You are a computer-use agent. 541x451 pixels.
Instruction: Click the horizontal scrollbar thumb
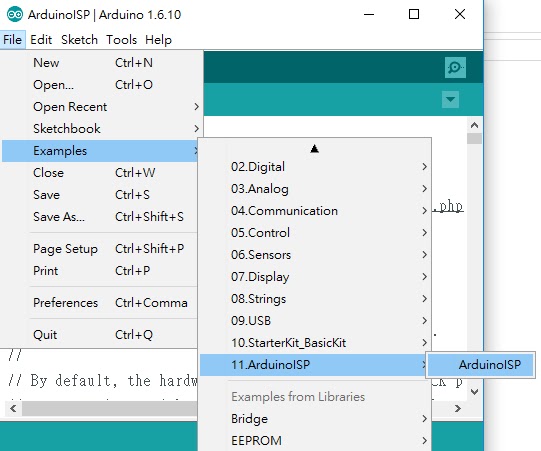click(110, 409)
